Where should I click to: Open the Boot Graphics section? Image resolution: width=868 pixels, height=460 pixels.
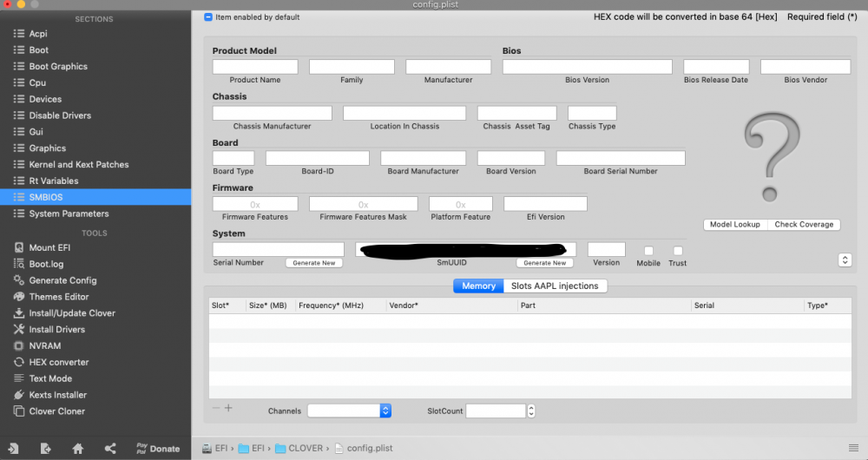pos(95,67)
